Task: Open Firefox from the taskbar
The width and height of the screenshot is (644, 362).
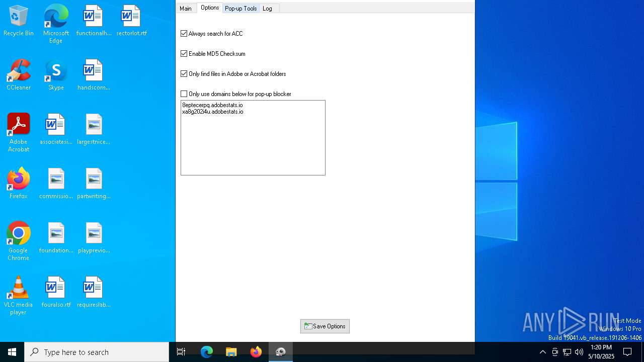Action: pyautogui.click(x=256, y=352)
